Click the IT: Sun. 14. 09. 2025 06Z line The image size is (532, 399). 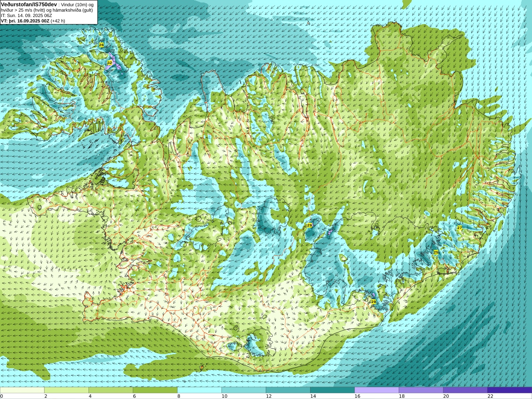coord(27,15)
